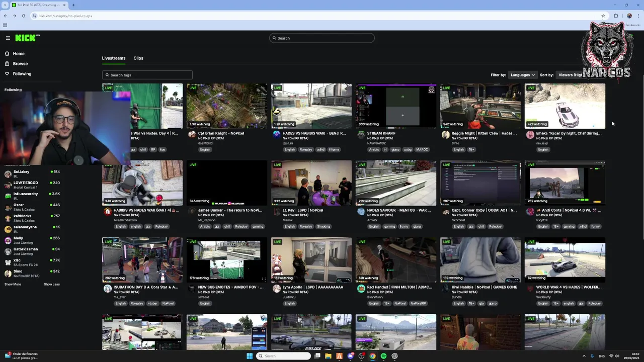Click the adhd tag under Andi Coots stream
The image size is (644, 362).
point(583,227)
